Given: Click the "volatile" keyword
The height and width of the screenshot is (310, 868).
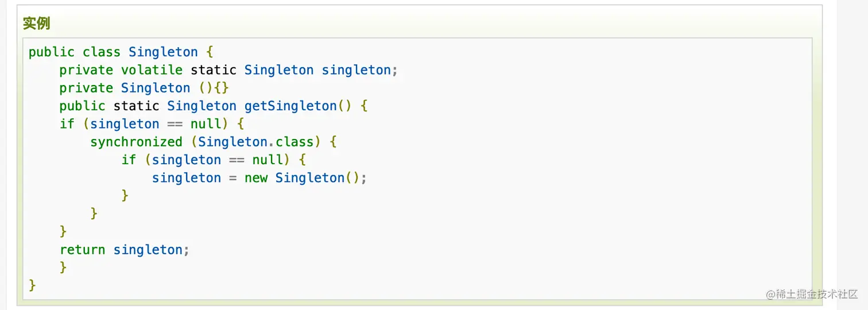Looking at the screenshot, I should pyautogui.click(x=152, y=70).
